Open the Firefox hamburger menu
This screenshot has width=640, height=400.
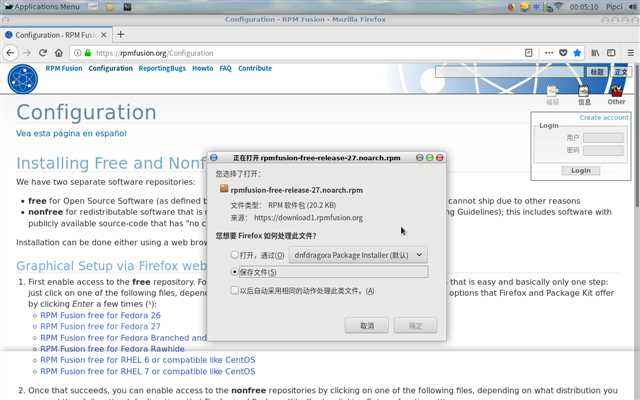[x=631, y=53]
